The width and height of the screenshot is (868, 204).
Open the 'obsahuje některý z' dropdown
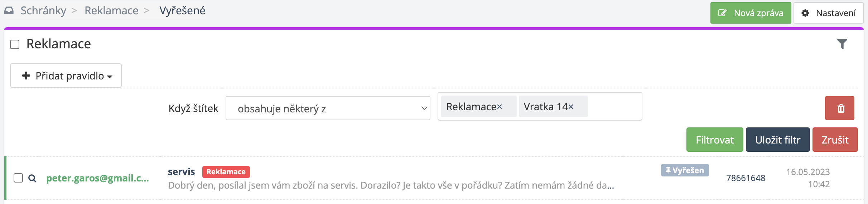328,108
